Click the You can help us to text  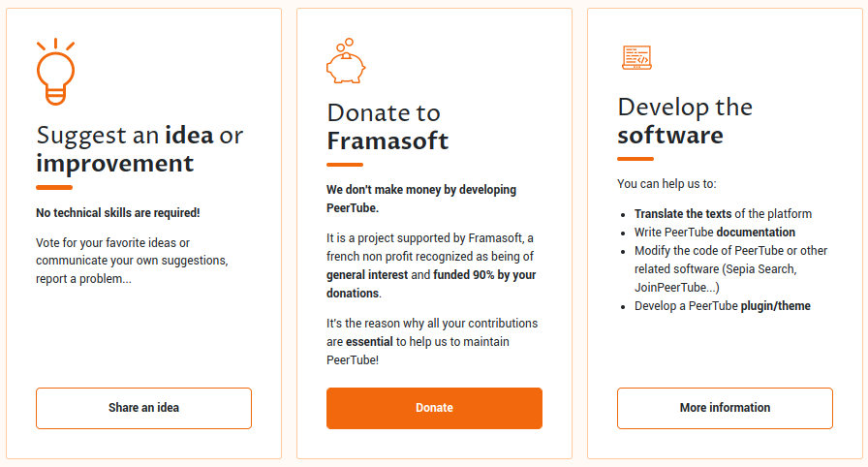(666, 183)
